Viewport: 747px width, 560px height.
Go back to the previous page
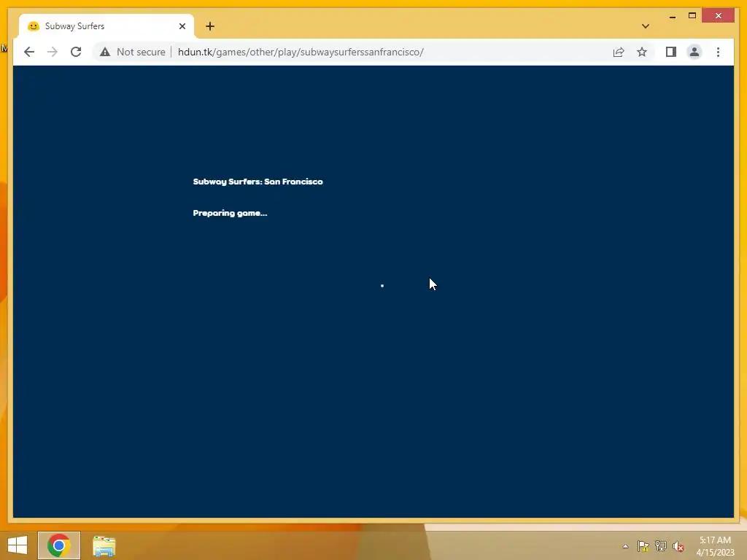(29, 52)
